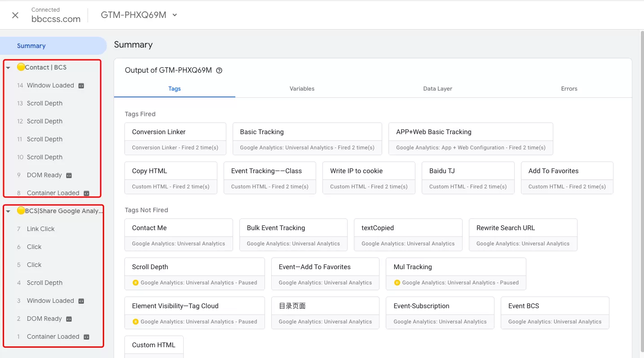The width and height of the screenshot is (644, 358).
Task: Click the code icon beside event 1 Container Loaded
Action: [87, 337]
